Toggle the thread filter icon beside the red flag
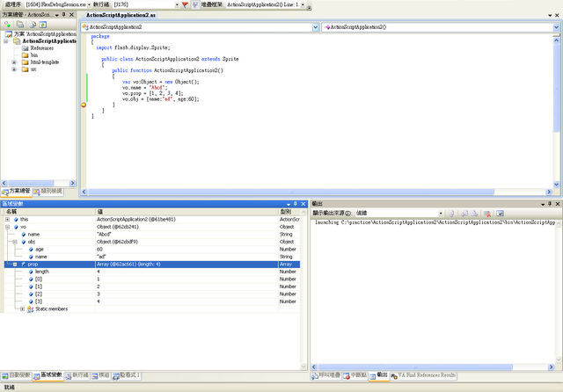 [195, 4]
